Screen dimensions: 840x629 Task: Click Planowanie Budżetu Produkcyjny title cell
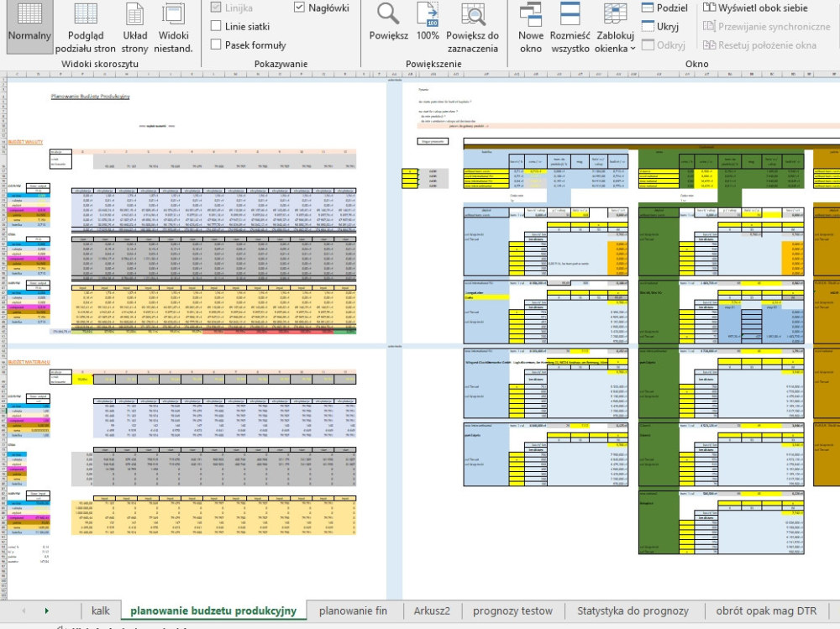click(x=90, y=97)
